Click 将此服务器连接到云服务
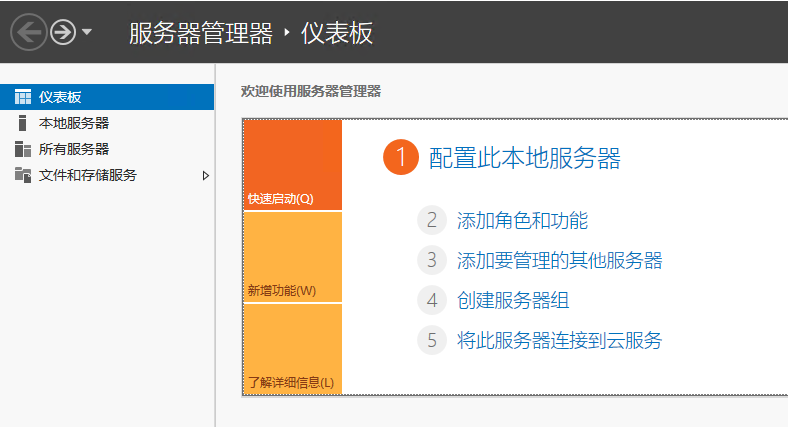 559,340
